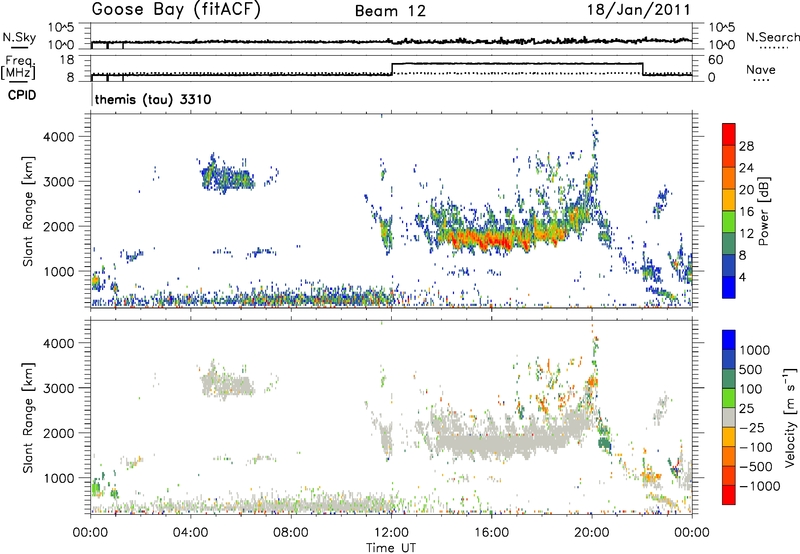The image size is (800, 554).
Task: Click the 'Goose Bay (fitACF)' title text
Action: tap(176, 10)
